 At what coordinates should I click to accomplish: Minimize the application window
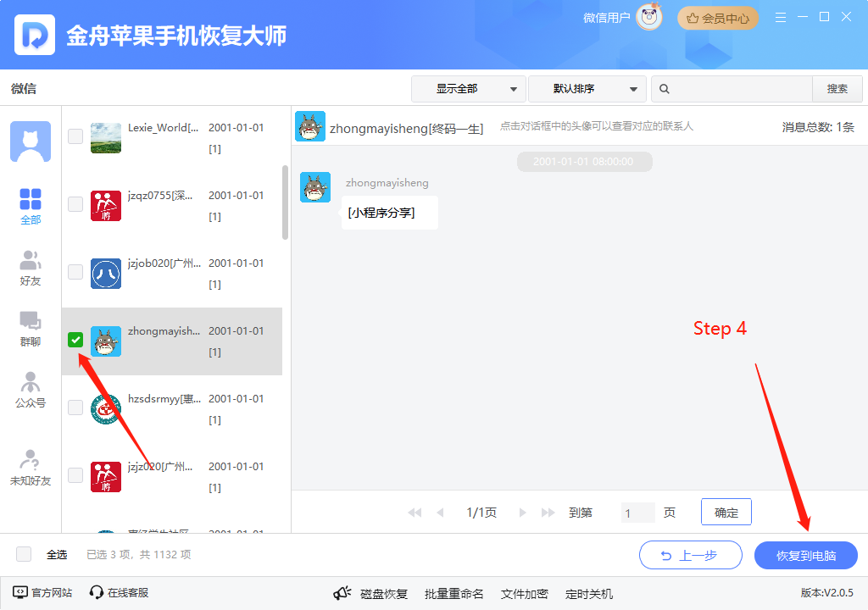coord(803,17)
